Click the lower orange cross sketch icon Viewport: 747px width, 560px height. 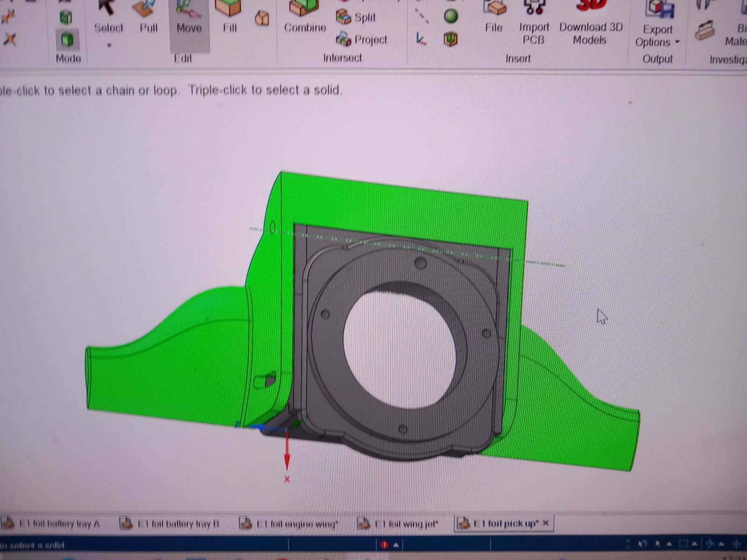(x=9, y=39)
